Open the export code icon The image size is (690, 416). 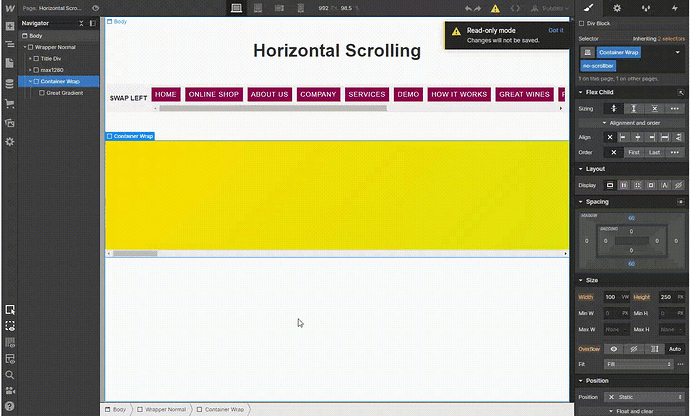(515, 8)
